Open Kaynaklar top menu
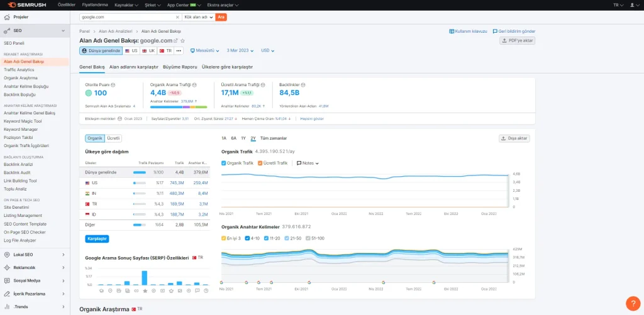Viewport: 644px width, 315px height. point(126,5)
